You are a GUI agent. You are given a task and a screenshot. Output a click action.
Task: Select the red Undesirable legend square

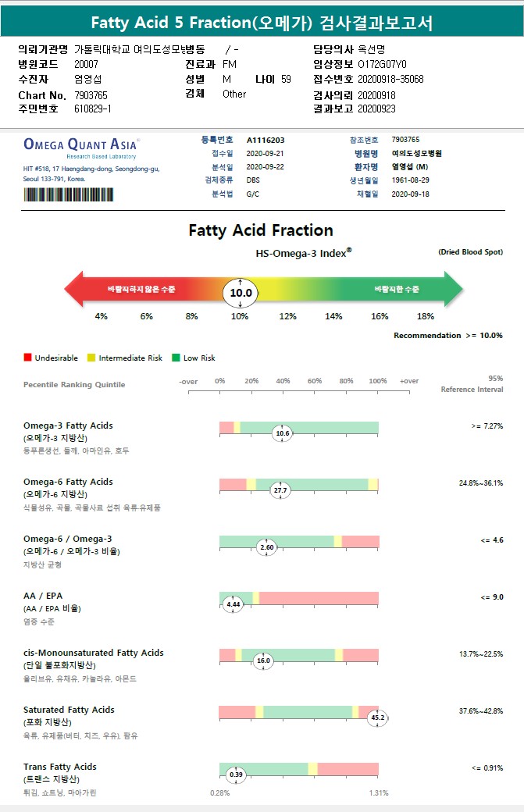[x=27, y=358]
